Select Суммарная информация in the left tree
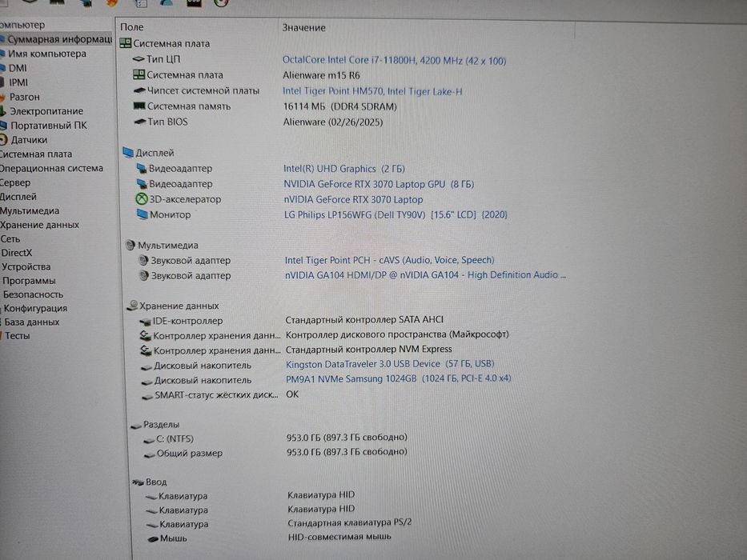 (x=59, y=39)
